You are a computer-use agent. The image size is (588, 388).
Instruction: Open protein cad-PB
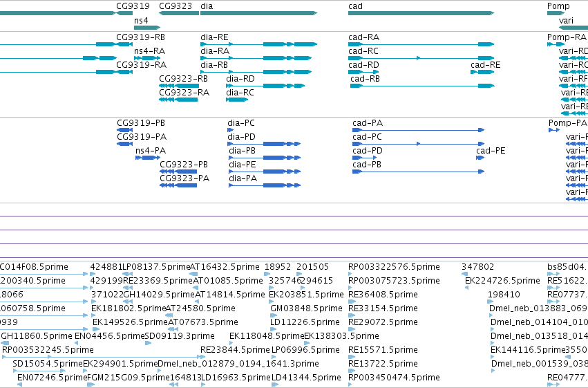pyautogui.click(x=367, y=165)
